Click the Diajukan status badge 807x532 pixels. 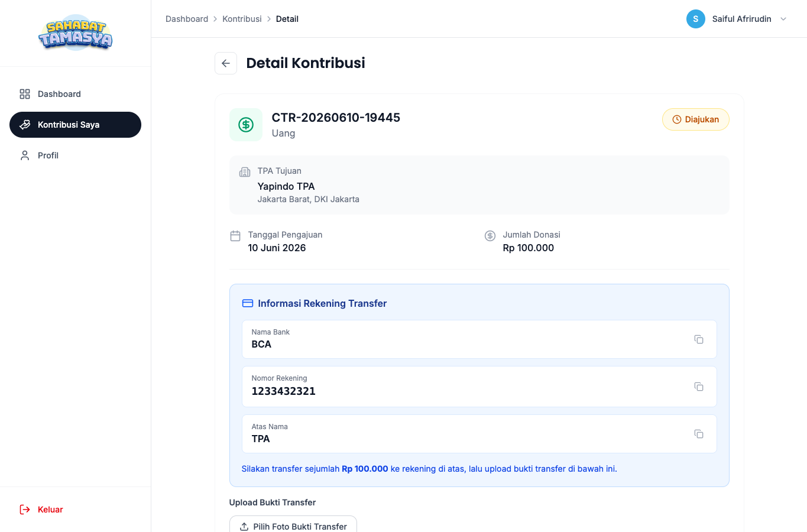coord(696,119)
